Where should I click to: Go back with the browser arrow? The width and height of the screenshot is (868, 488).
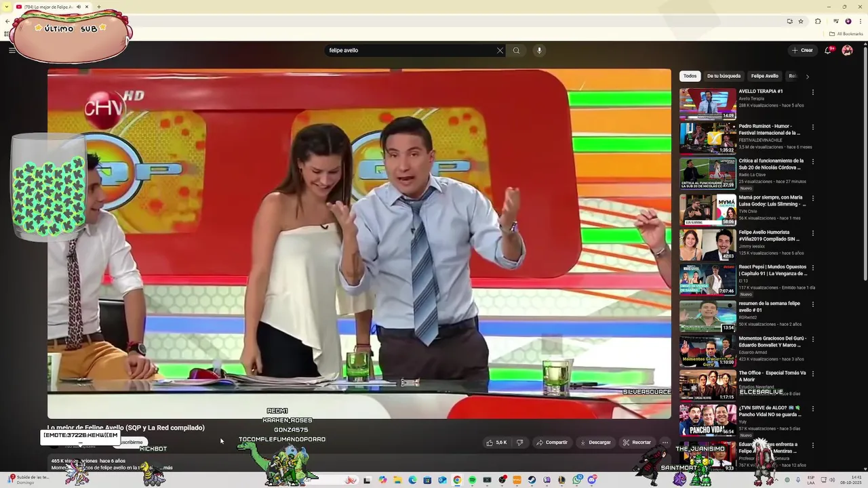pyautogui.click(x=7, y=21)
